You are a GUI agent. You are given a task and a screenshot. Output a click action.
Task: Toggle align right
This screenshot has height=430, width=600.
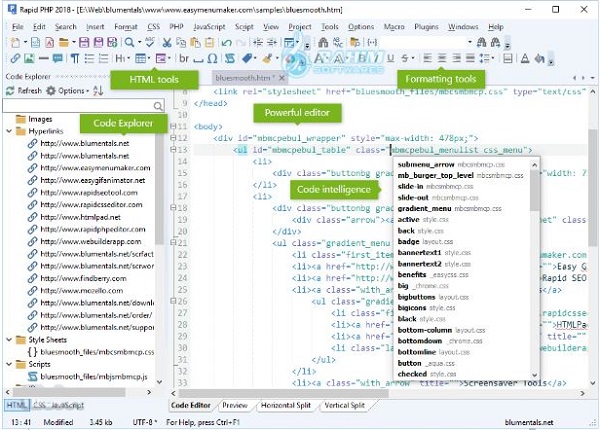click(x=456, y=59)
